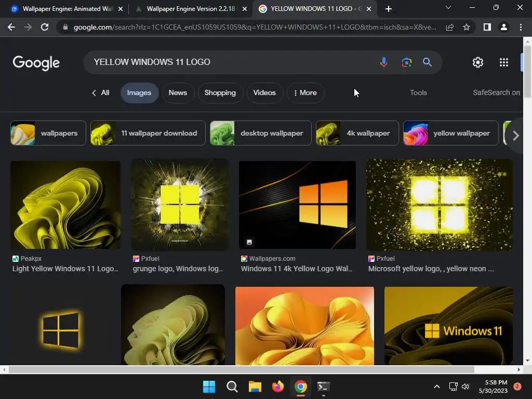
Task: Open Firefox from the taskbar
Action: click(278, 387)
